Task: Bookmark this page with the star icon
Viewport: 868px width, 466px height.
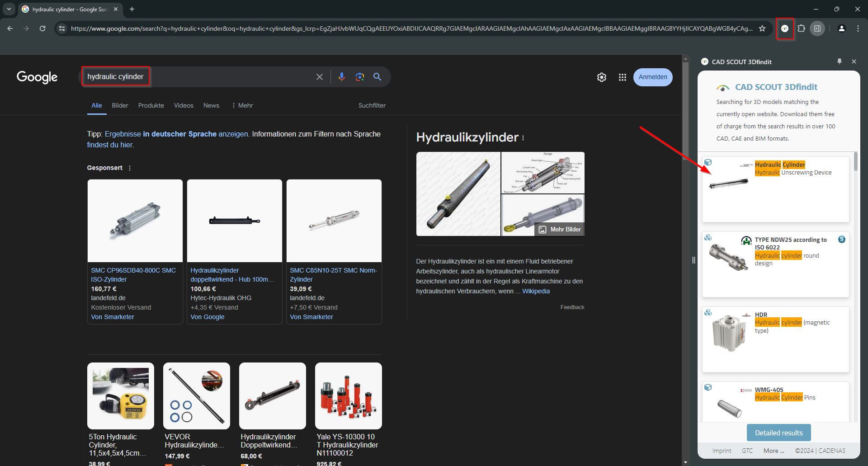Action: point(762,28)
